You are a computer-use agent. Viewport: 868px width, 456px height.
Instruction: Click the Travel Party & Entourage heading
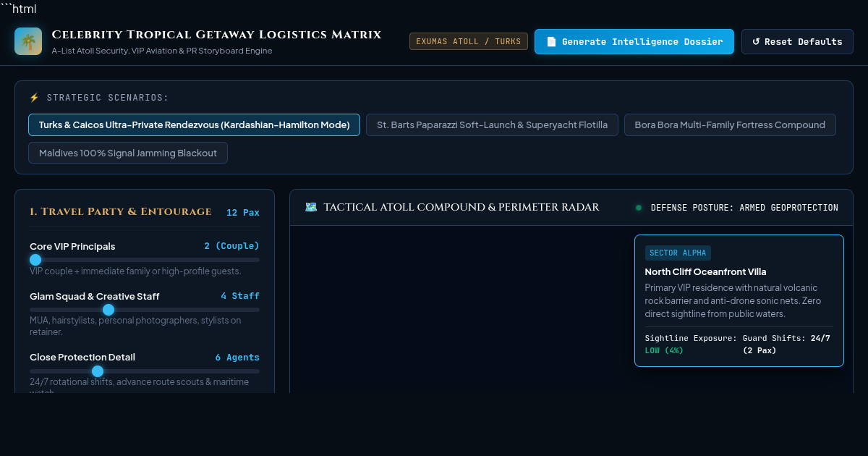(x=121, y=212)
